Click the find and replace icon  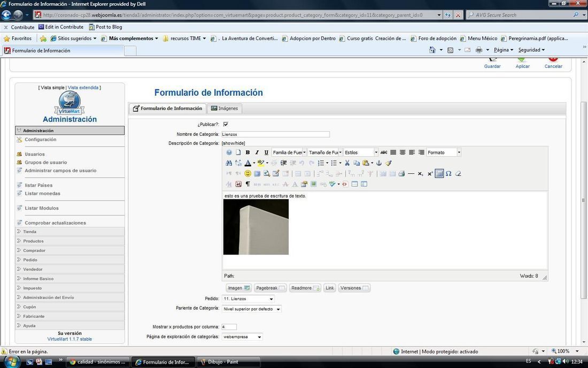pos(238,163)
